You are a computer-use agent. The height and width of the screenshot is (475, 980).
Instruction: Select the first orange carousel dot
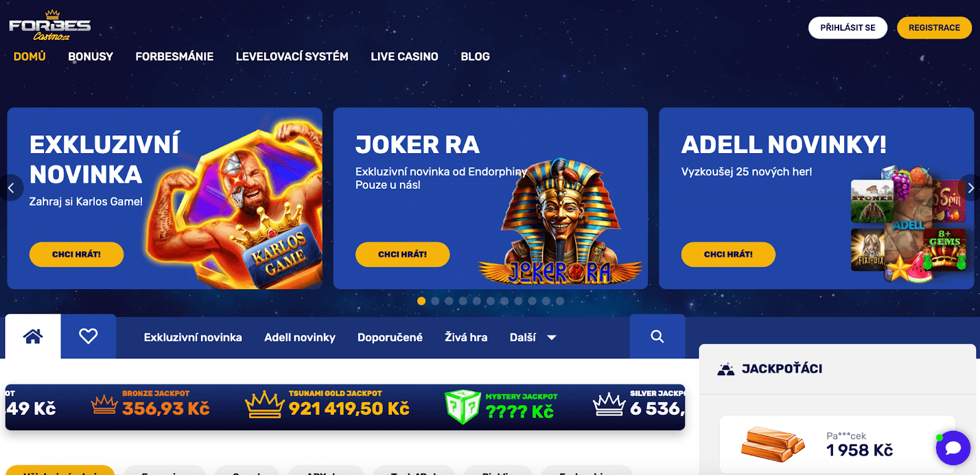(x=421, y=301)
